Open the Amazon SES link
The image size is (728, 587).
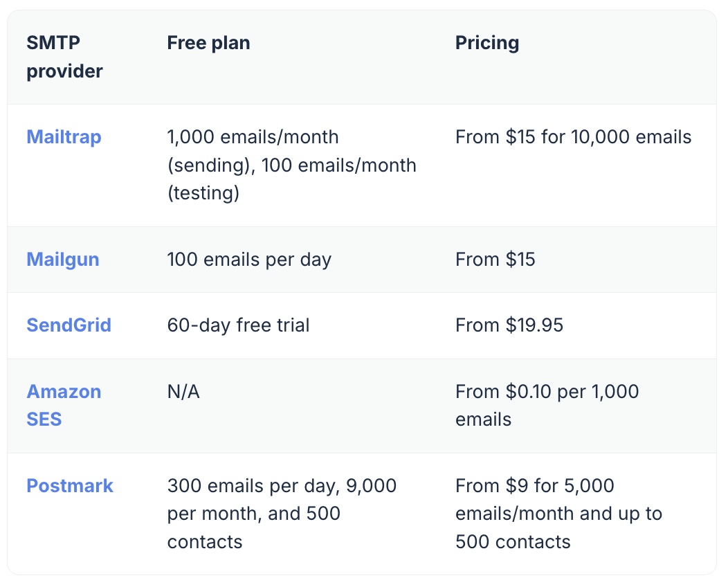coord(64,406)
